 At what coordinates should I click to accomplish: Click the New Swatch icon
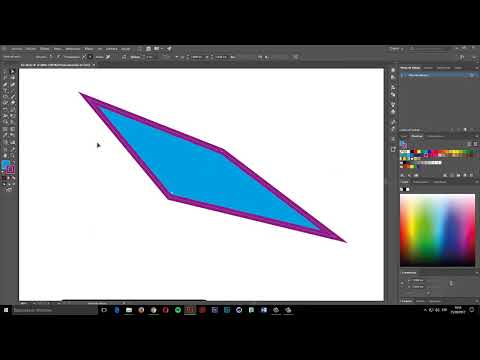[x=465, y=175]
